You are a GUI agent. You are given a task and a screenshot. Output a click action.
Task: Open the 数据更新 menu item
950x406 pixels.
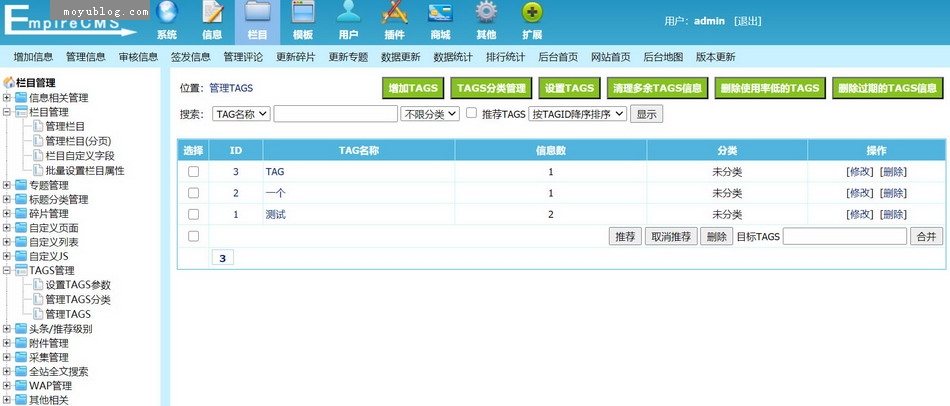coord(400,57)
